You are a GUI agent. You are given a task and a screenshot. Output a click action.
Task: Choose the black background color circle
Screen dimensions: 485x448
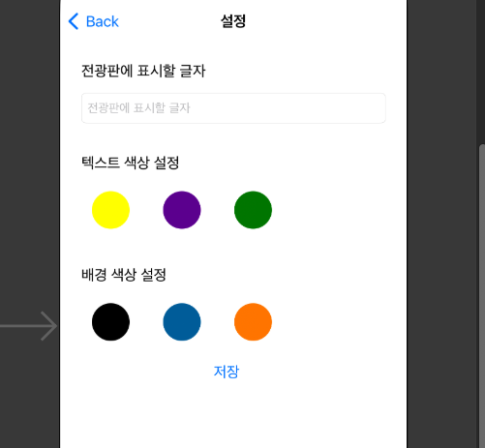tap(110, 322)
